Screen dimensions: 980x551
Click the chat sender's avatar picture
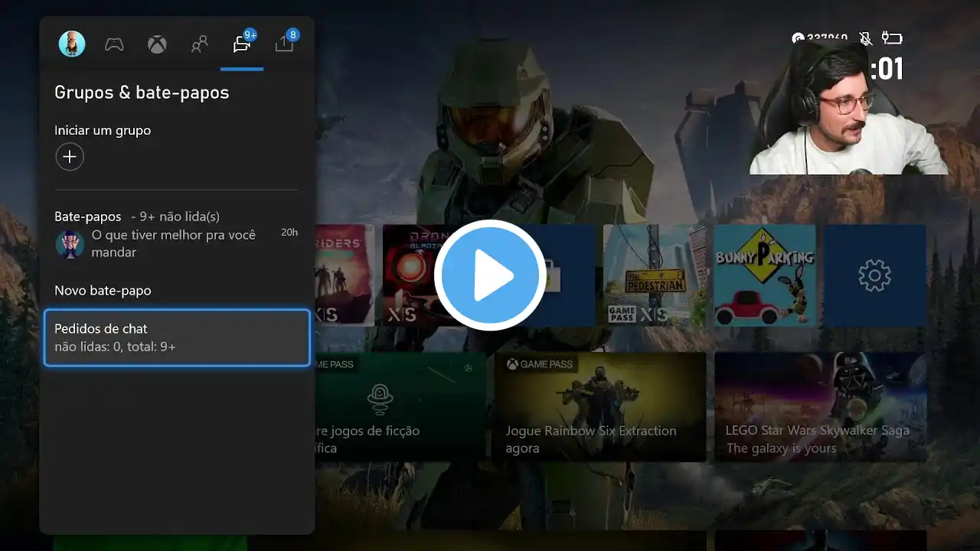70,244
